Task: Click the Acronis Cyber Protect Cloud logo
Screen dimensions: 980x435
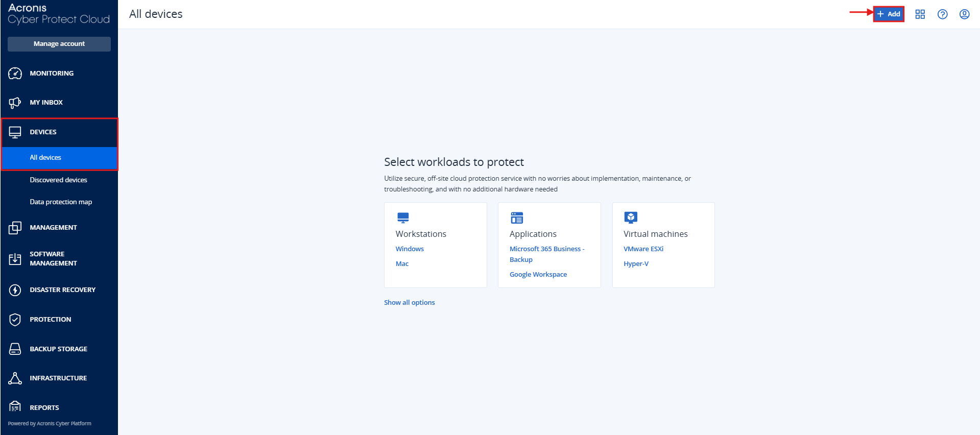Action: point(59,14)
